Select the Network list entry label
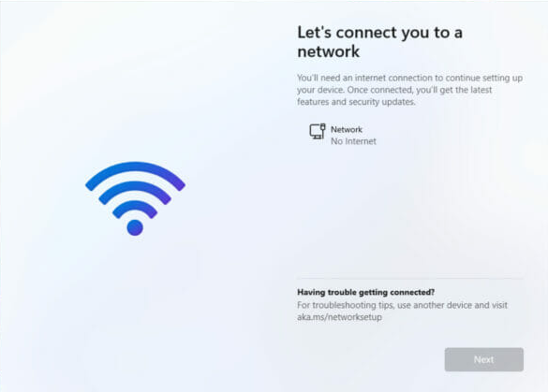 click(347, 129)
